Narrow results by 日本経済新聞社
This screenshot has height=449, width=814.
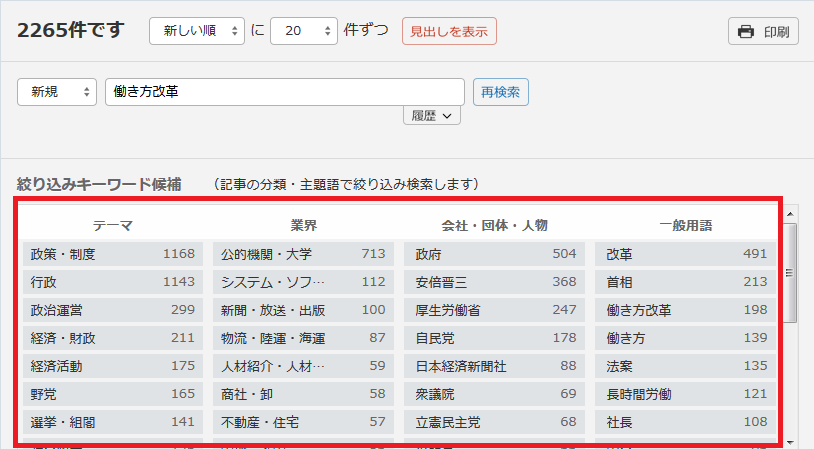point(494,366)
